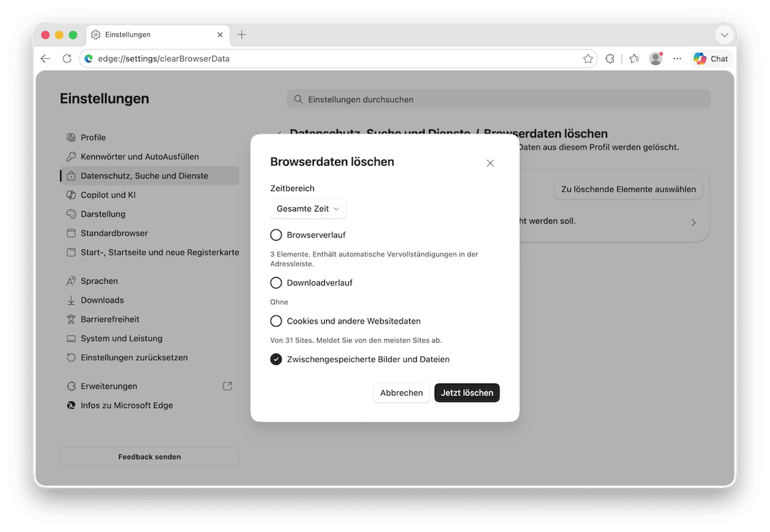
Task: Open Copilot und KI section
Action: coord(149,194)
